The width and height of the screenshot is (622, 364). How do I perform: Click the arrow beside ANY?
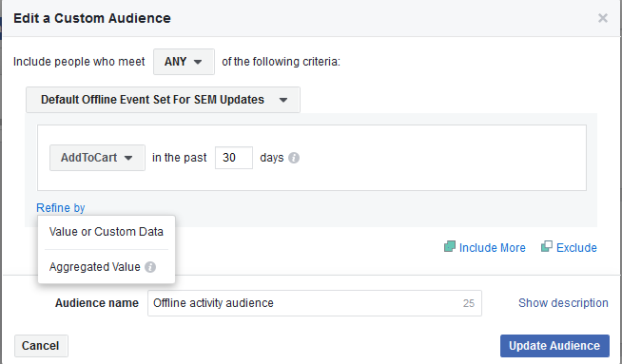click(x=198, y=62)
